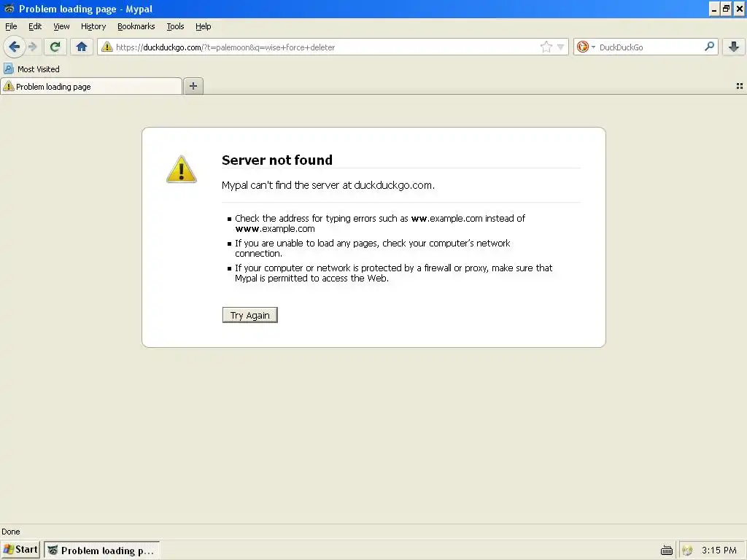This screenshot has height=560, width=747.
Task: Click the 3:15 PM clock
Action: 719,551
